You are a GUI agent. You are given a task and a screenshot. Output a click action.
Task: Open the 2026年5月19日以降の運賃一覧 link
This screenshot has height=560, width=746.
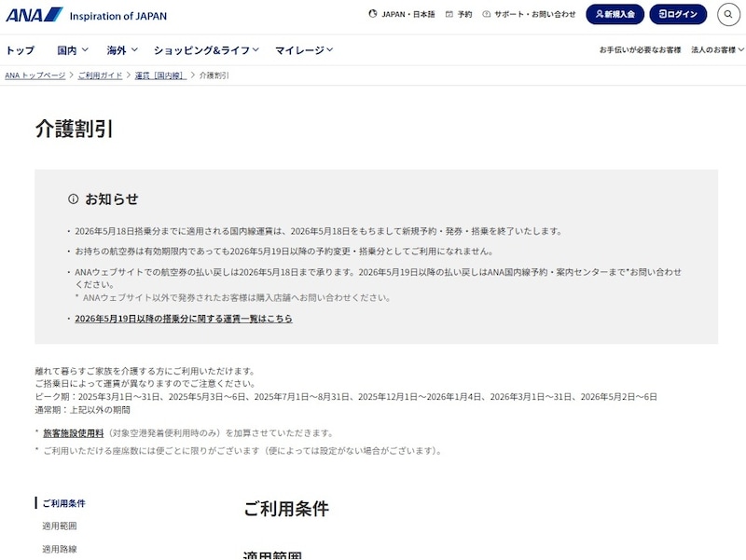pyautogui.click(x=183, y=319)
